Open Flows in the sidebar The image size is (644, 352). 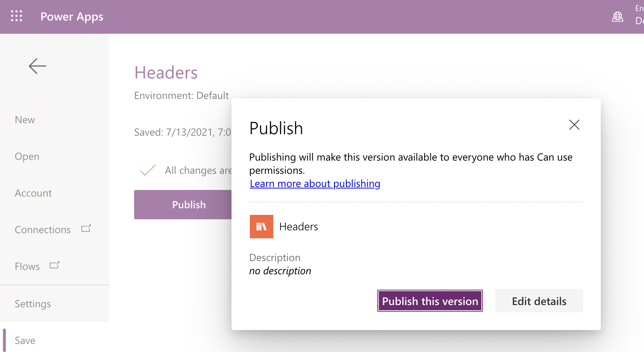[x=27, y=267]
